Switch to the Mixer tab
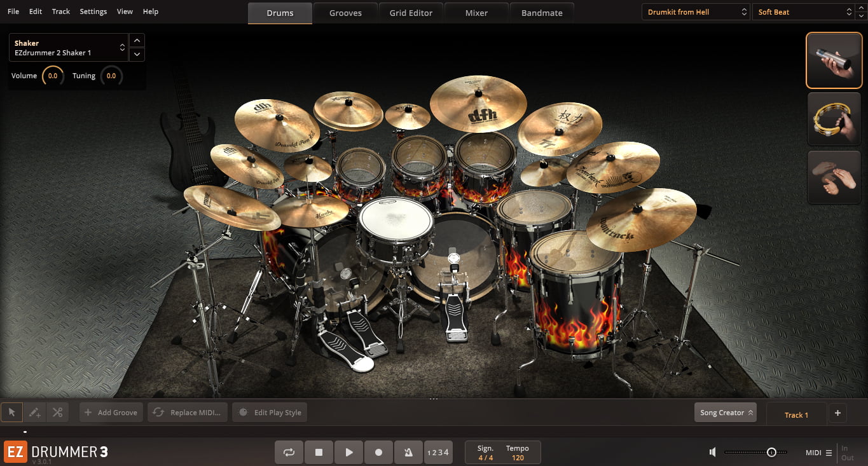This screenshot has height=466, width=868. 476,13
